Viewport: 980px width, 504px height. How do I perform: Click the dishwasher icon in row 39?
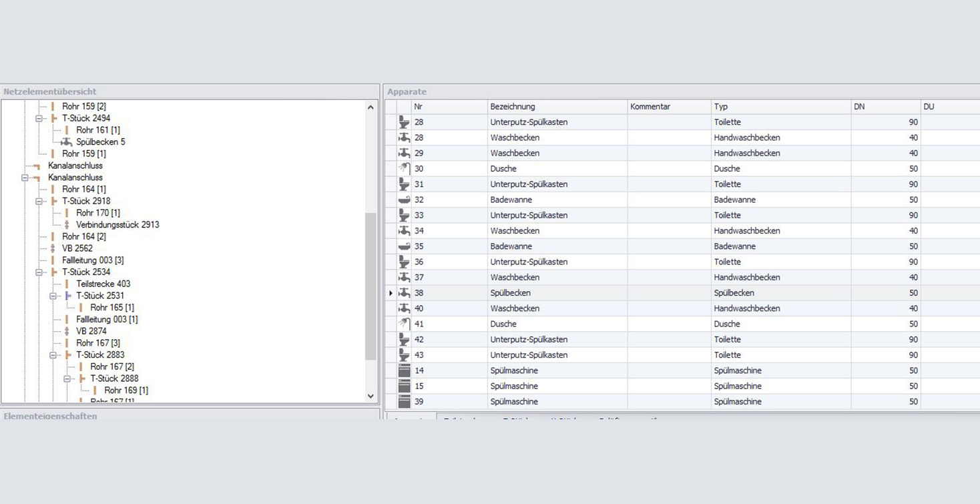point(404,402)
